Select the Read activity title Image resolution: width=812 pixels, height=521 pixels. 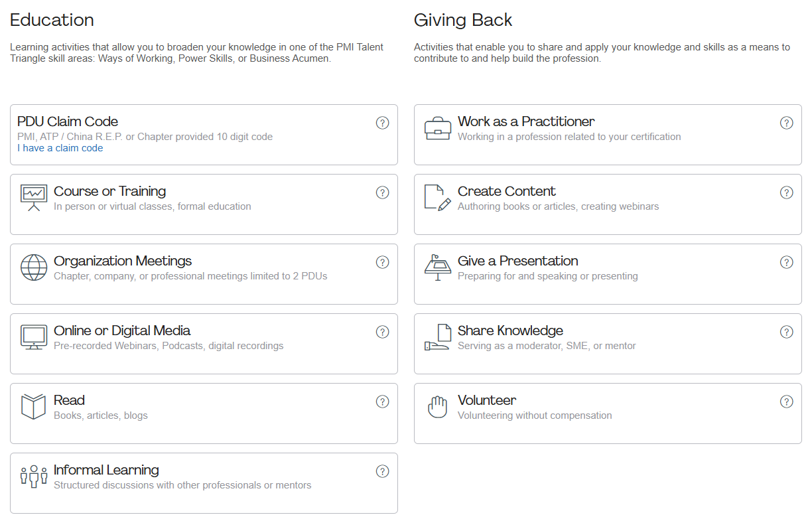69,400
